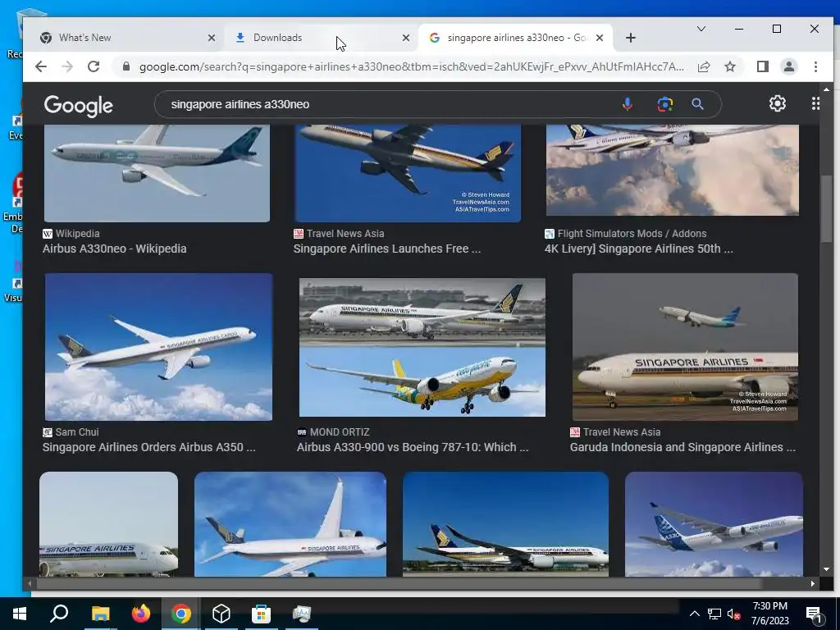Bookmark this page with the star
Viewport: 840px width, 630px height.
point(729,66)
